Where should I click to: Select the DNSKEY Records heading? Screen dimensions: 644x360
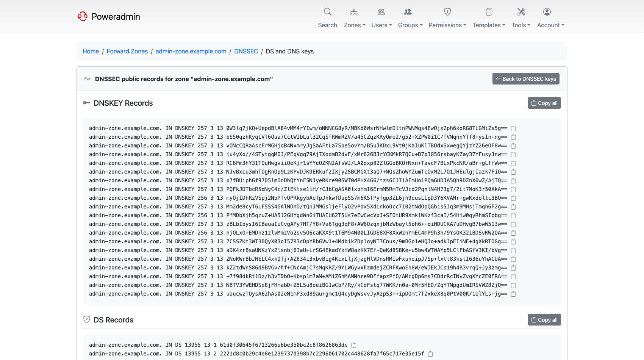pyautogui.click(x=123, y=103)
